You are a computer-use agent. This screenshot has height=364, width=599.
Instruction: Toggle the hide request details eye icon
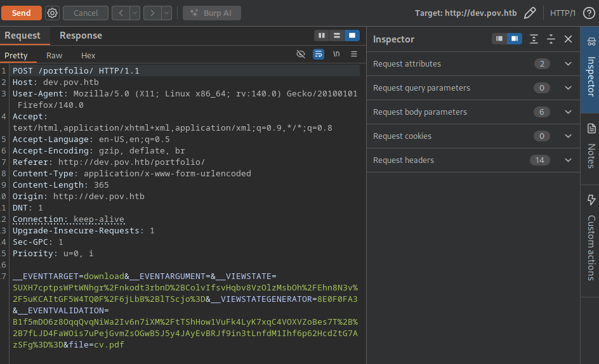click(x=301, y=55)
